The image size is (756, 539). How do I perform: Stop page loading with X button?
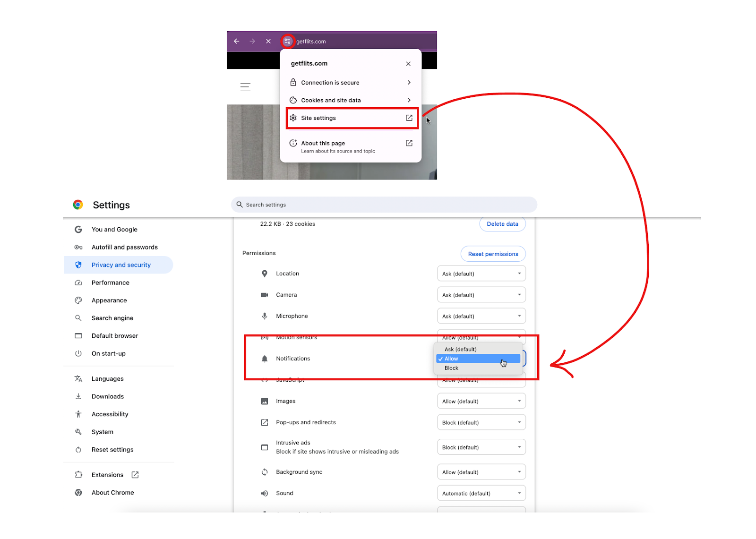pos(268,41)
